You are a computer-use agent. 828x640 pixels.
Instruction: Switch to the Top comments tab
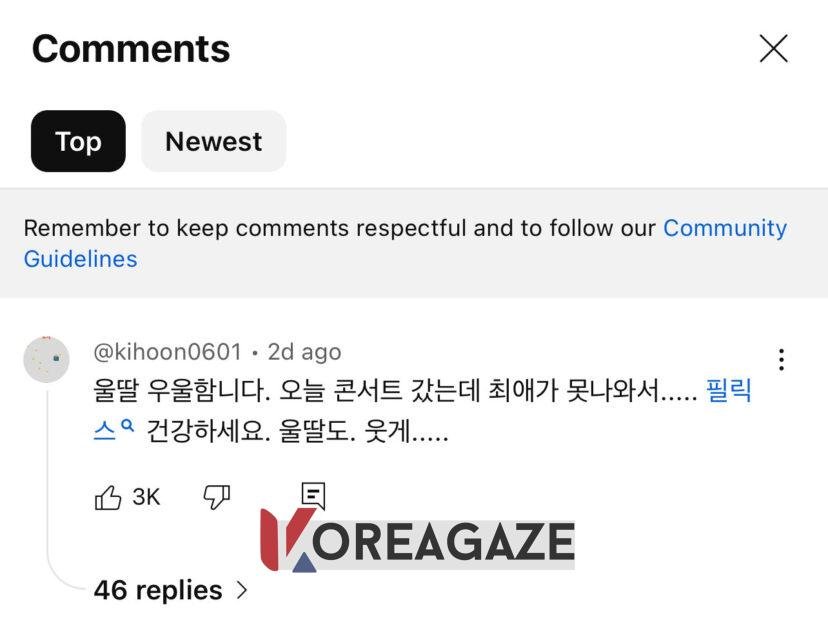[78, 141]
